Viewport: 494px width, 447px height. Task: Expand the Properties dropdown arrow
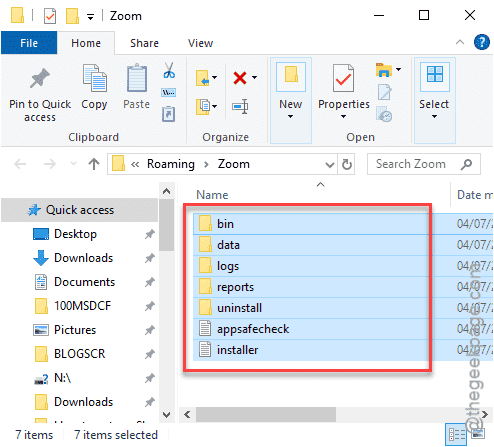(x=343, y=117)
